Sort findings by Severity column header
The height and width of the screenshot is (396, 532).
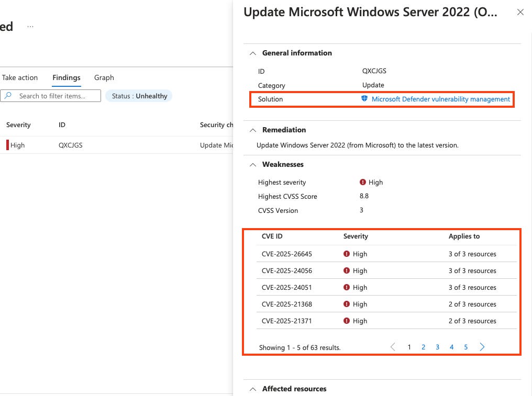(18, 125)
